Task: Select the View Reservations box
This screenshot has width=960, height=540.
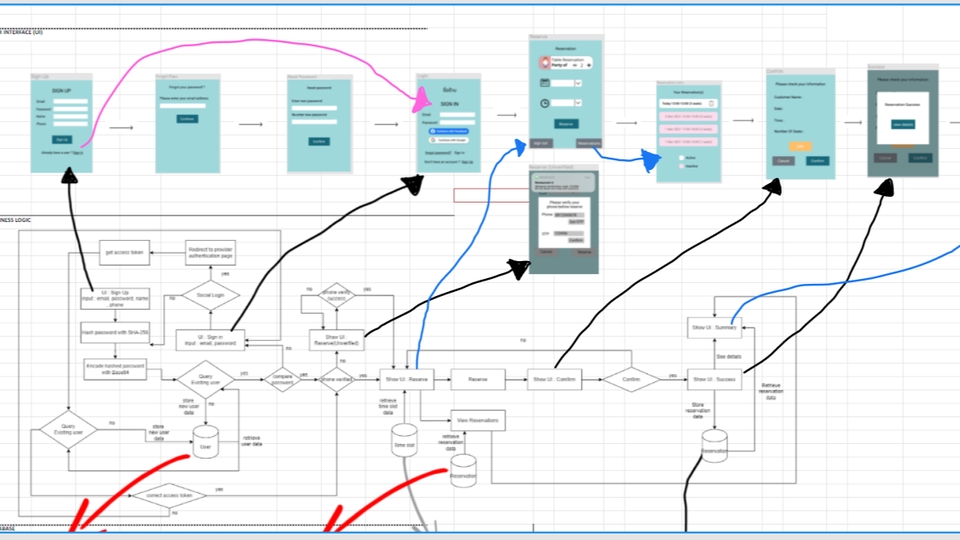Action: coord(478,421)
